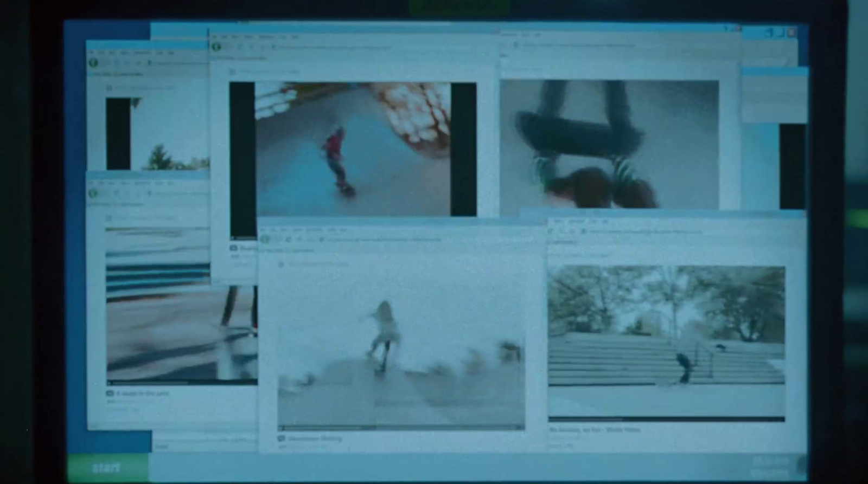Play the top-left video with tree
The width and height of the screenshot is (868, 484).
157,134
